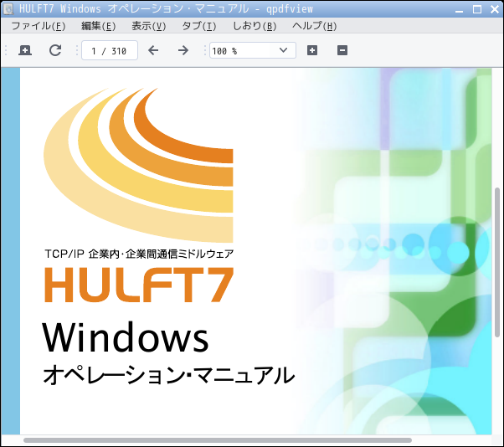This screenshot has height=447, width=504.
Task: Click the 'Windows' title text on the page
Action: [x=126, y=337]
